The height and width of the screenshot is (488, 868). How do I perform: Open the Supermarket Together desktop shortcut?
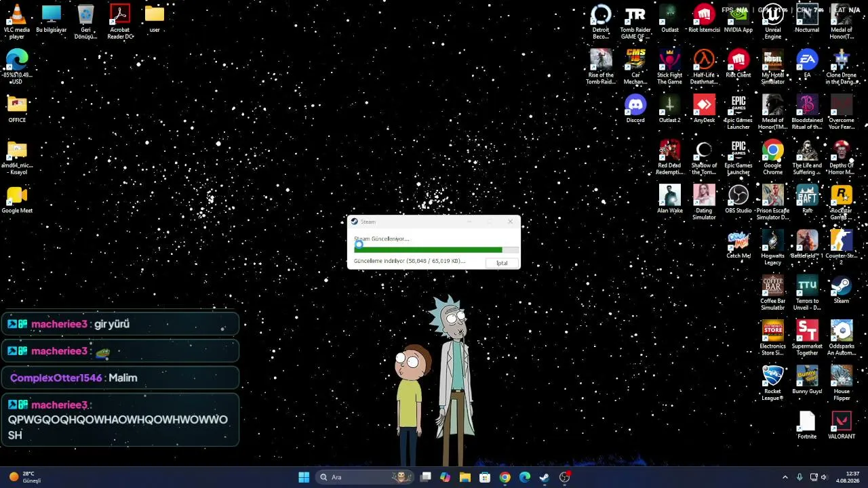click(x=807, y=338)
